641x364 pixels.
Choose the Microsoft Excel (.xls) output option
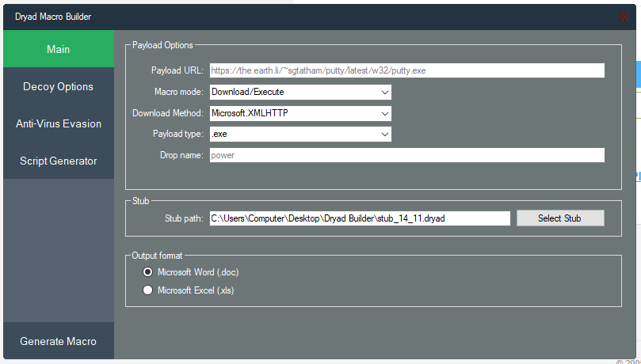pyautogui.click(x=147, y=290)
